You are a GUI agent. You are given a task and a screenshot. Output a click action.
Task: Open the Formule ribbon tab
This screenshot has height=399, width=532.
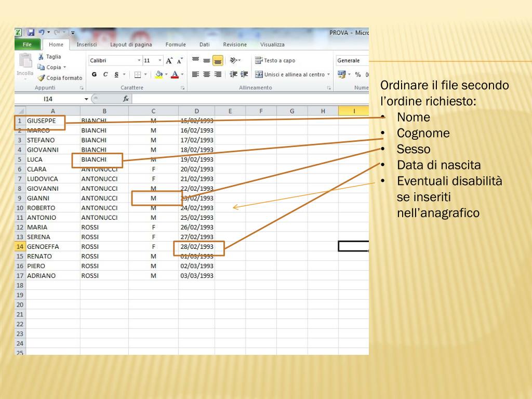[176, 45]
